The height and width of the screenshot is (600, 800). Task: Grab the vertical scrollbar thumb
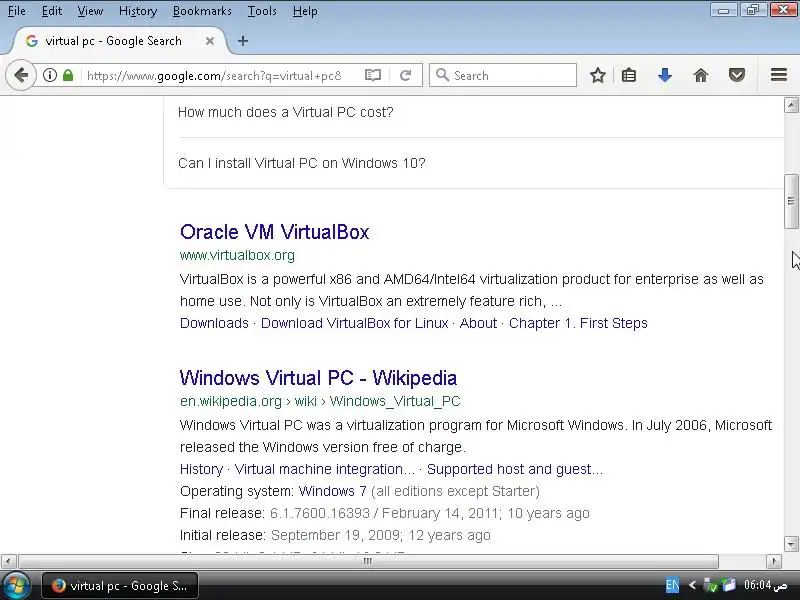pyautogui.click(x=791, y=202)
